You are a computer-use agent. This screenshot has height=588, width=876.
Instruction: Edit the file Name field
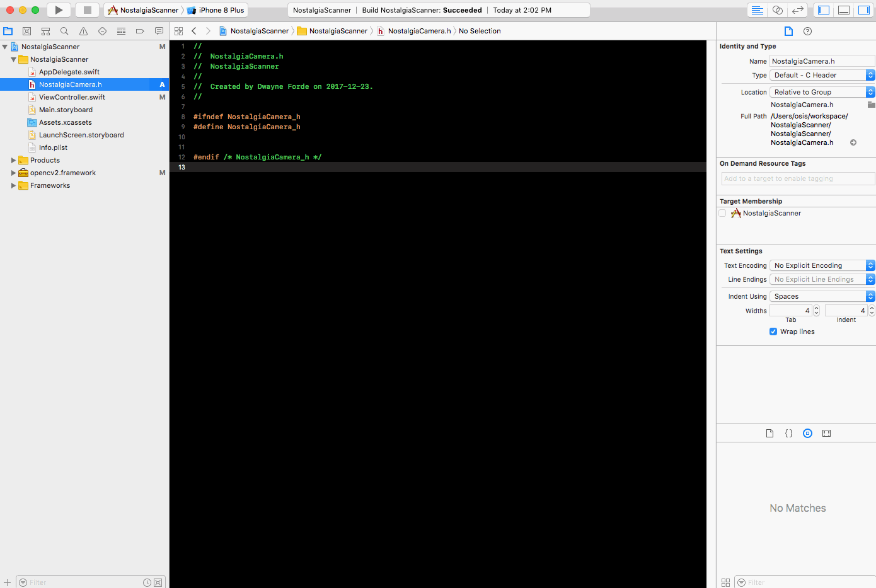click(x=822, y=61)
